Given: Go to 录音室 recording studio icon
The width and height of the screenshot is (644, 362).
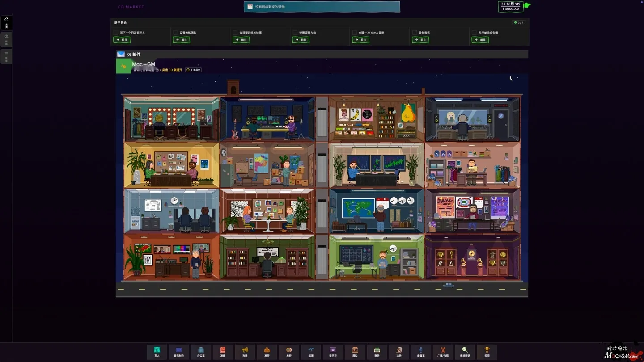Looking at the screenshot, I should pyautogui.click(x=421, y=352).
